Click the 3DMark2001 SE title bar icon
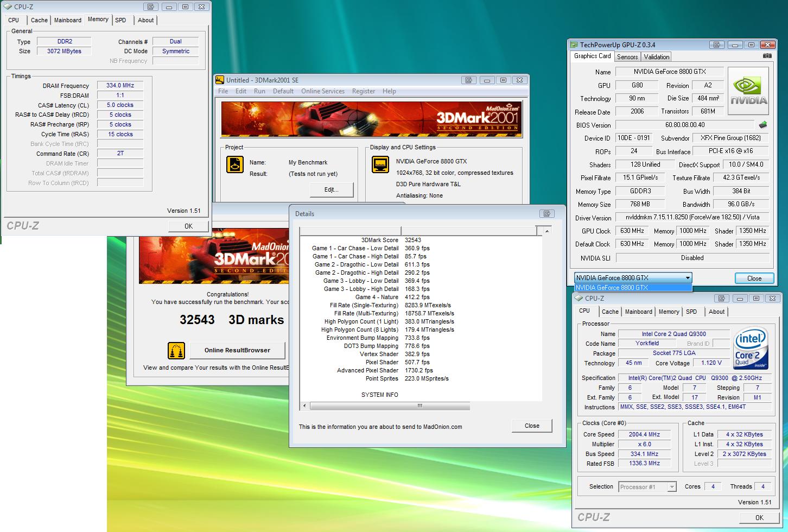This screenshot has width=788, height=532. tap(220, 80)
